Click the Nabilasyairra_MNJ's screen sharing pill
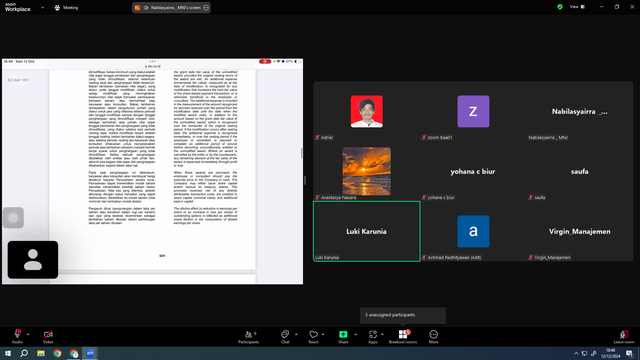This screenshot has height=360, width=640. click(x=171, y=7)
